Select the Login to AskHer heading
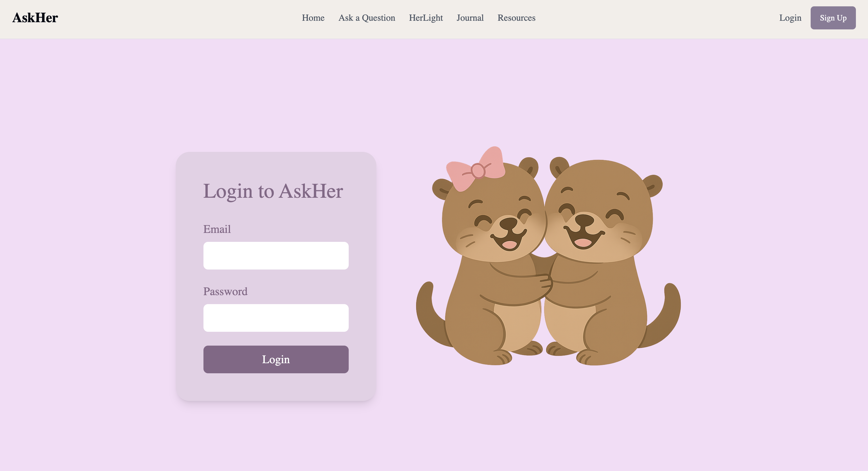Image resolution: width=868 pixels, height=471 pixels. click(x=273, y=191)
